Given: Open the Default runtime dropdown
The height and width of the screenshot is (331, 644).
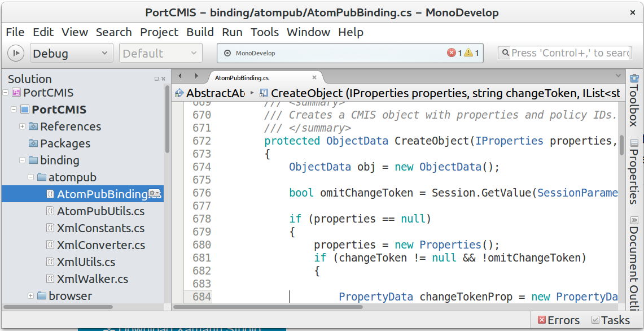Looking at the screenshot, I should click(x=161, y=54).
